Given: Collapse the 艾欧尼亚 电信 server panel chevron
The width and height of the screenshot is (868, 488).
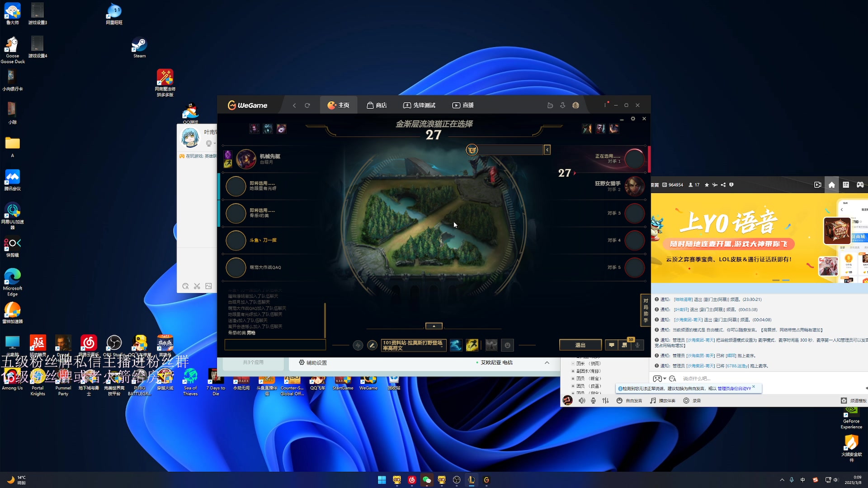Looking at the screenshot, I should pos(547,363).
